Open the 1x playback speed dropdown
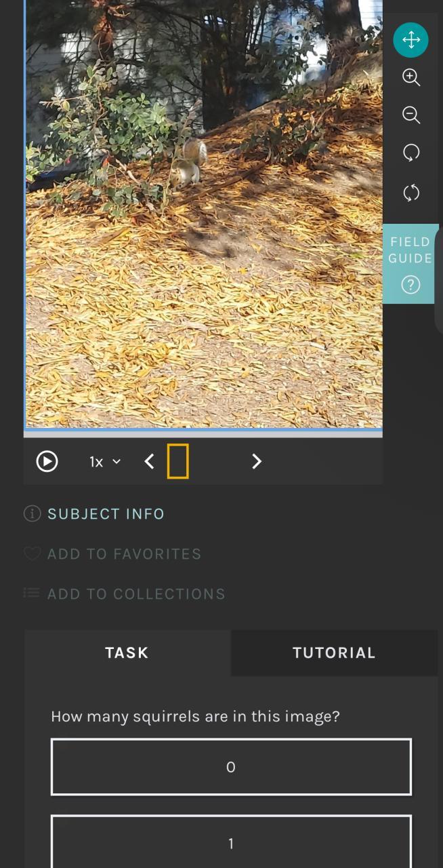This screenshot has height=868, width=443. [105, 462]
